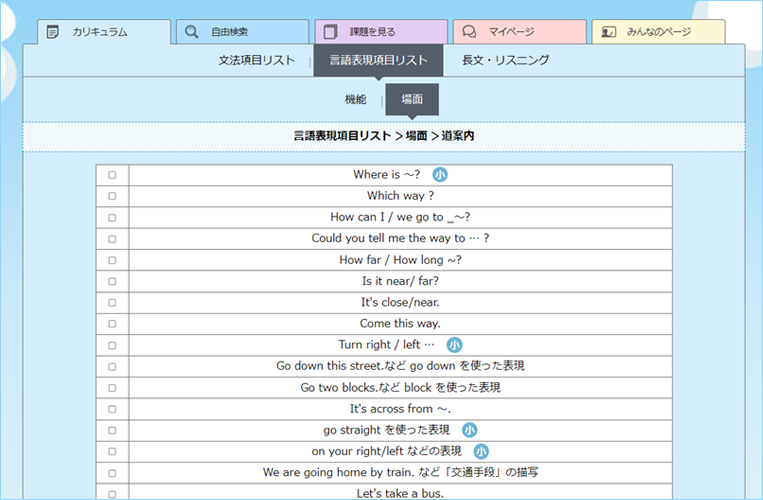Click the text Let's take a bus.
This screenshot has width=763, height=500.
(400, 494)
